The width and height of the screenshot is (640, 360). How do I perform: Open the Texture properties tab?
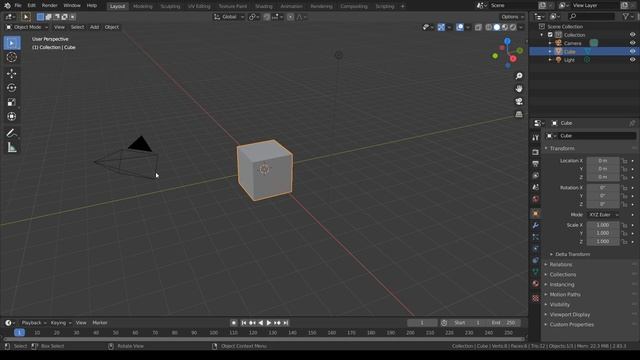[536, 298]
